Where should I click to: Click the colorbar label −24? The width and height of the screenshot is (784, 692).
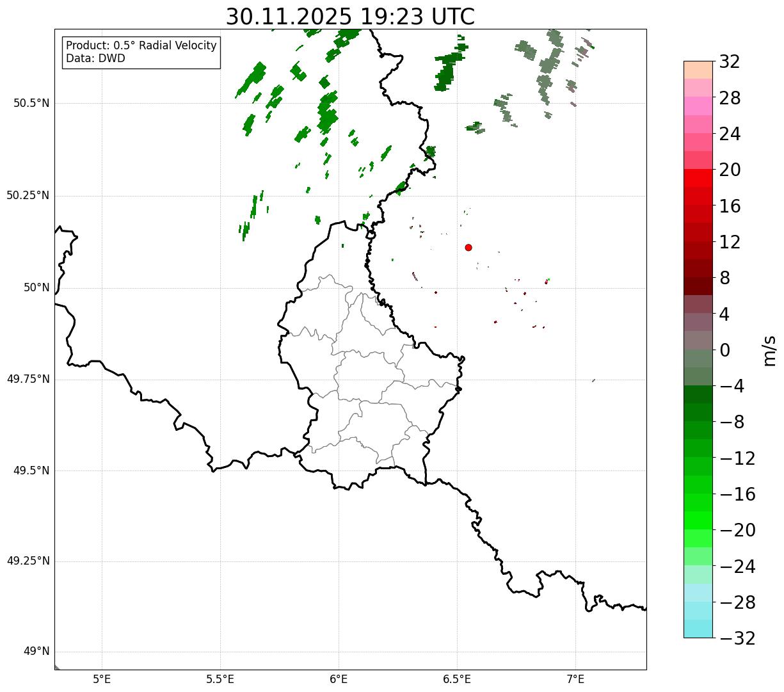pos(737,567)
